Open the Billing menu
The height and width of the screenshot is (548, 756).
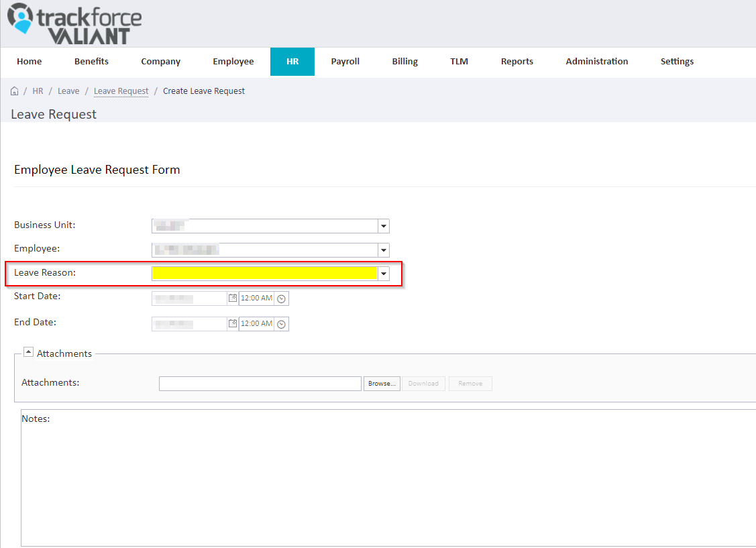tap(405, 62)
